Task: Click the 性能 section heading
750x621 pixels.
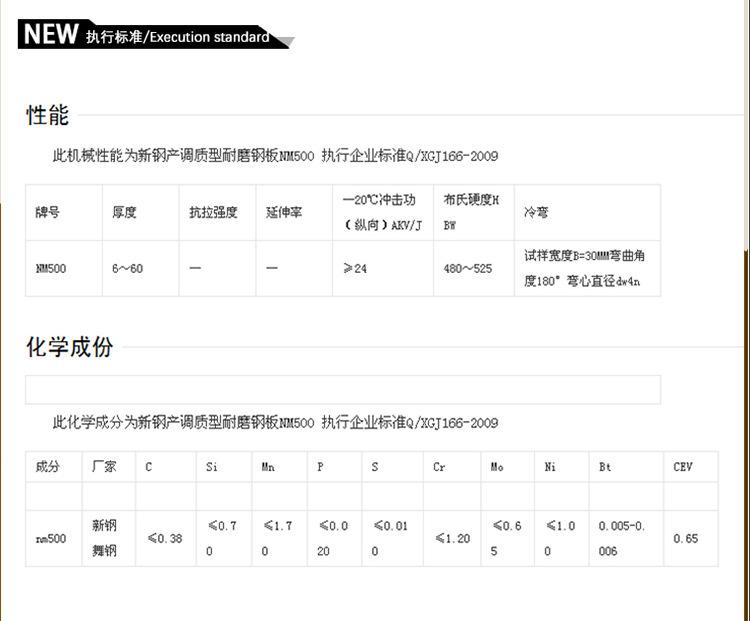Action: [x=47, y=116]
